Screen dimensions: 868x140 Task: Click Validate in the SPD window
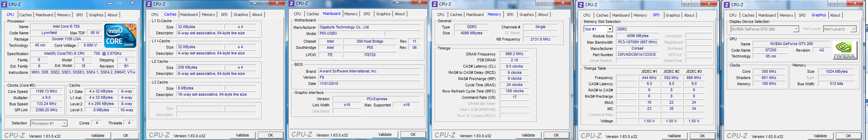pos(674,136)
